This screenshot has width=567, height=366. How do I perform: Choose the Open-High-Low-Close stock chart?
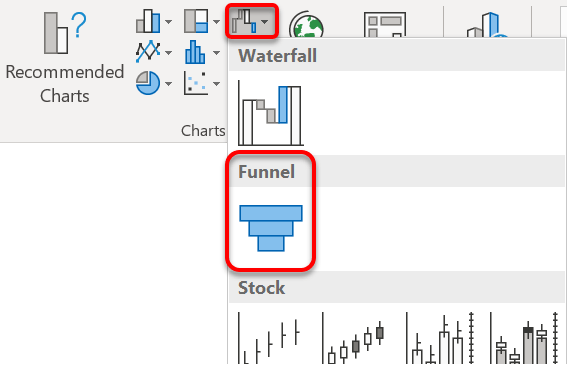point(353,338)
